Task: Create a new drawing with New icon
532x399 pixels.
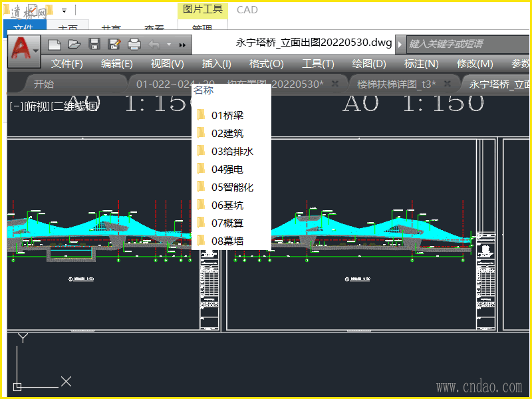Action: pos(55,45)
